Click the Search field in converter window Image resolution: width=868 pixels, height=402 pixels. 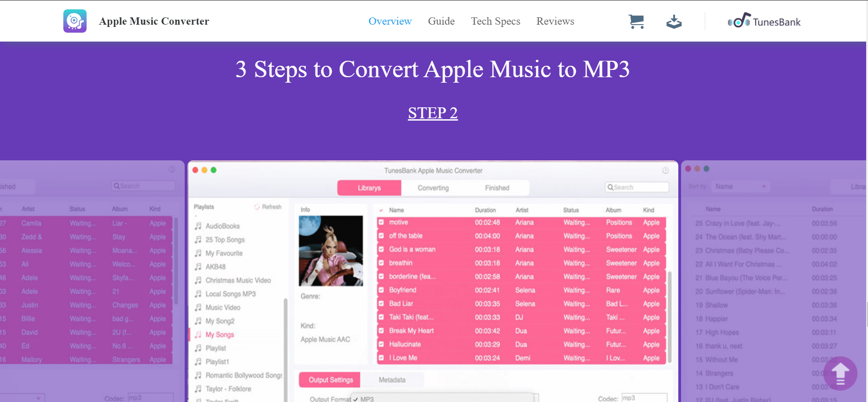tap(637, 187)
